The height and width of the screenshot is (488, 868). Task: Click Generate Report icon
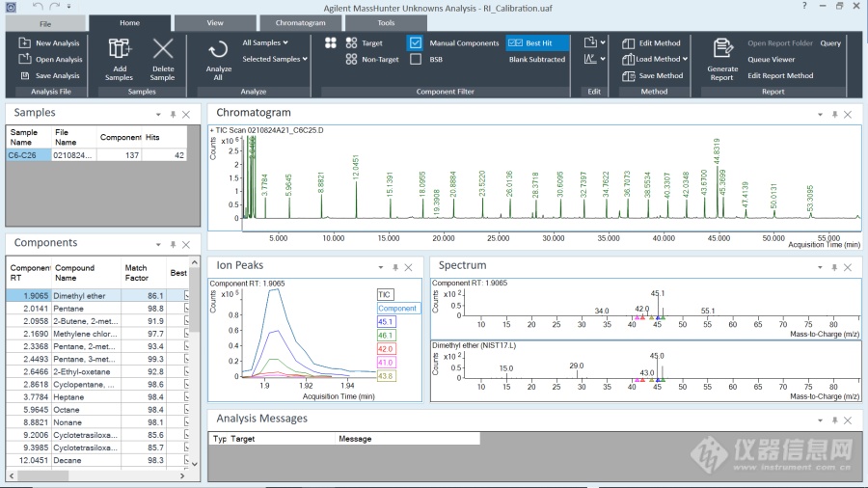click(722, 48)
